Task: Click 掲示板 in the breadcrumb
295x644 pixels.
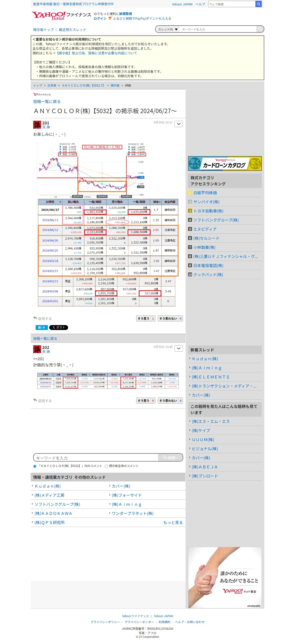Action: 115,86
